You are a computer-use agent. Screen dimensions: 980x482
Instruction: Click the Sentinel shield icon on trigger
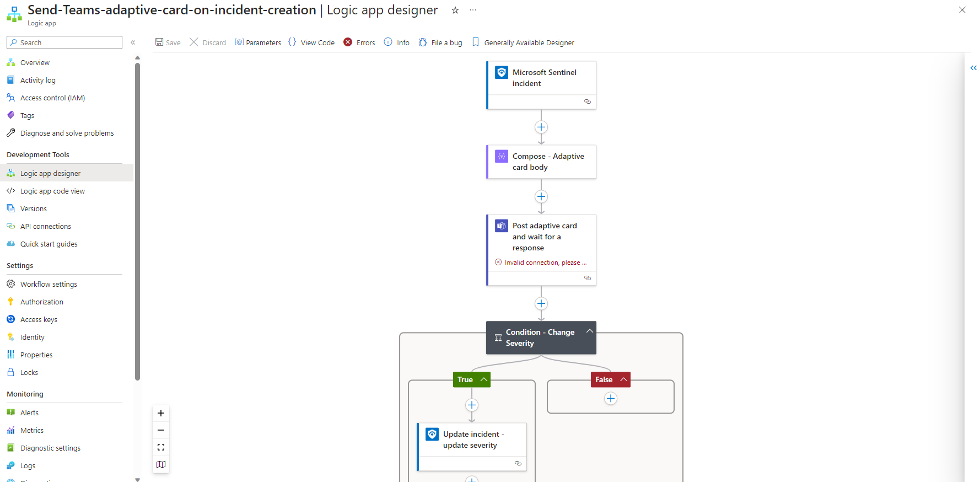click(x=502, y=73)
